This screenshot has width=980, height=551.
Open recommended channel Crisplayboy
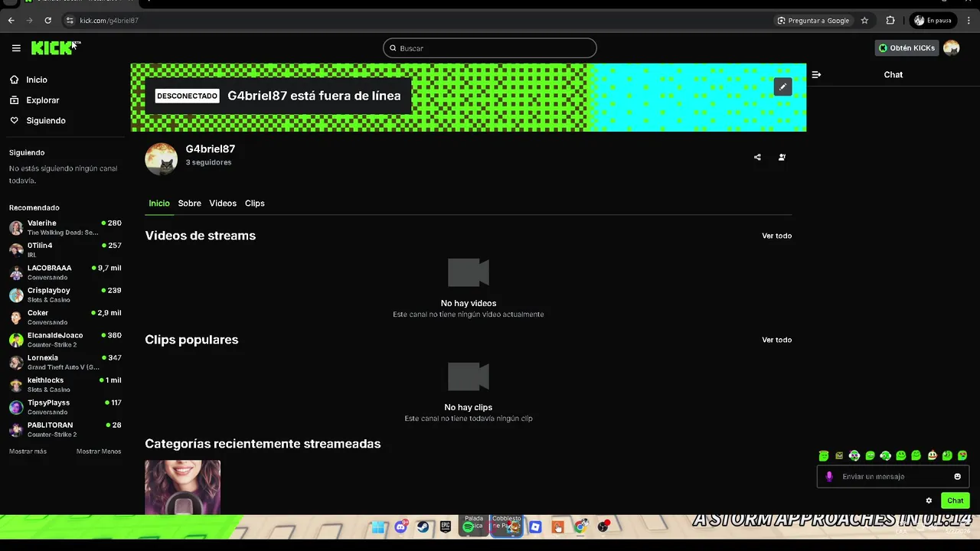[x=65, y=295]
